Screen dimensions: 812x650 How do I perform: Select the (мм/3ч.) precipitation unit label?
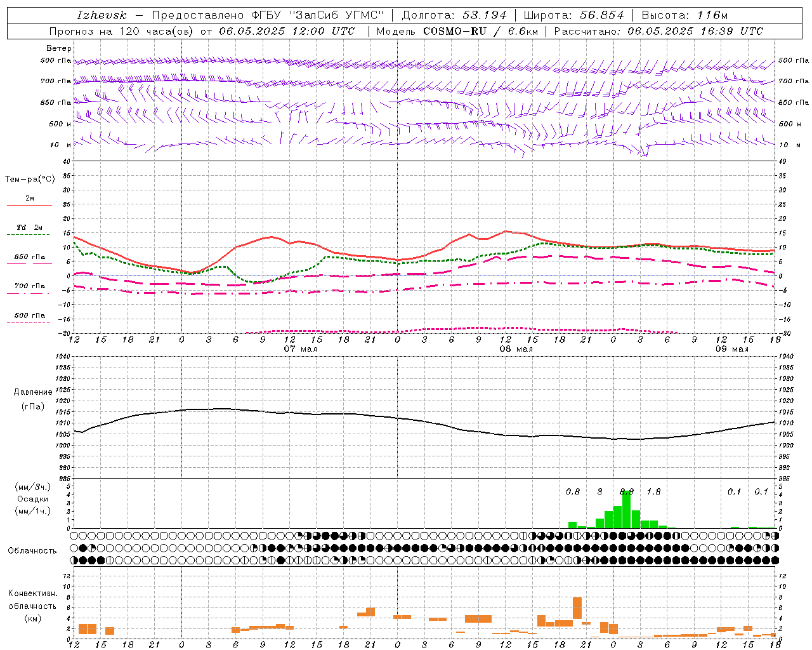click(x=33, y=487)
